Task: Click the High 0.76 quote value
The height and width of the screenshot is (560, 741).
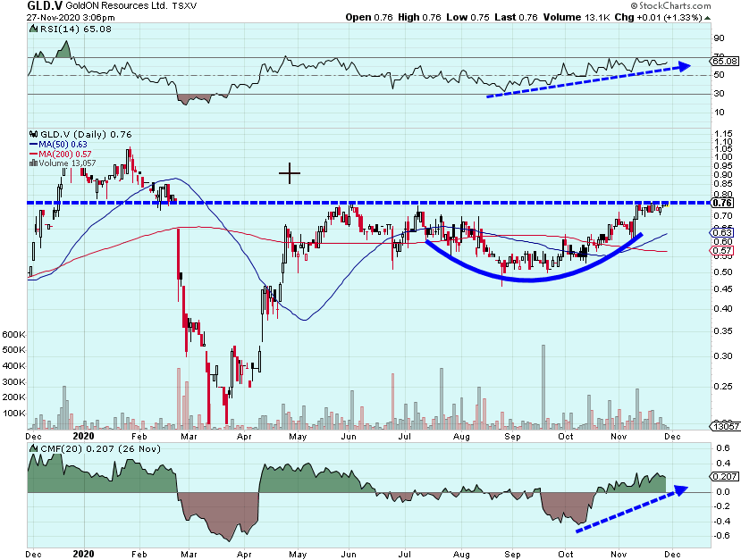Action: pos(419,18)
